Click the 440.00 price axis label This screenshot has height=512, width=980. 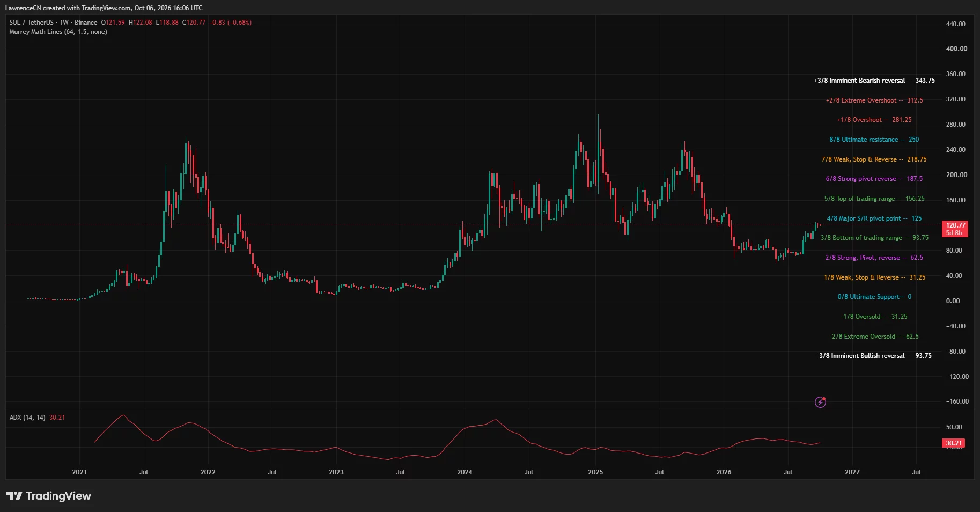[956, 24]
